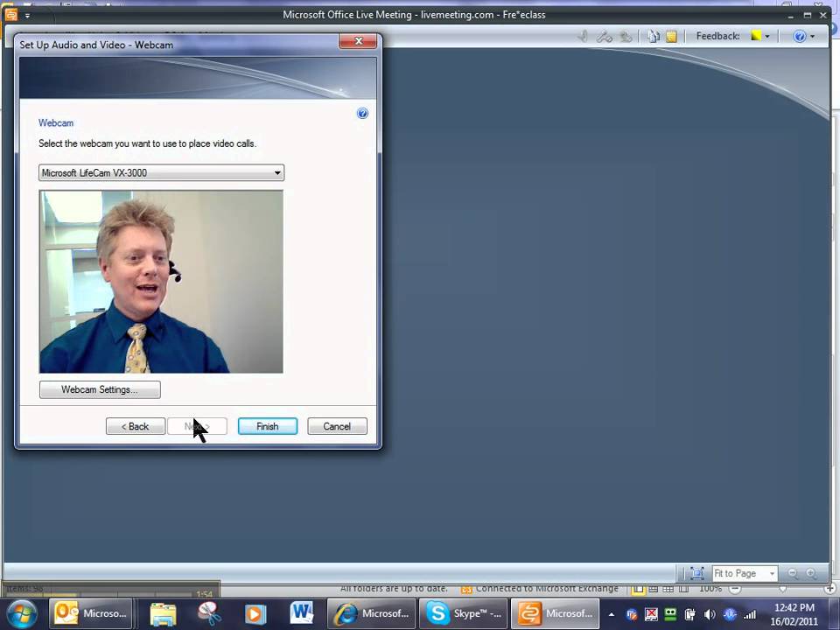Click the Live Meeting help icon

(799, 37)
